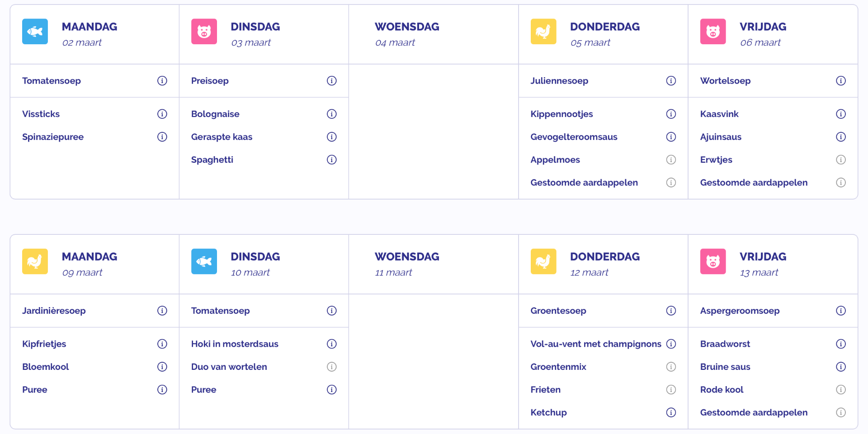Open info icon beside Kippennootjes

point(671,114)
